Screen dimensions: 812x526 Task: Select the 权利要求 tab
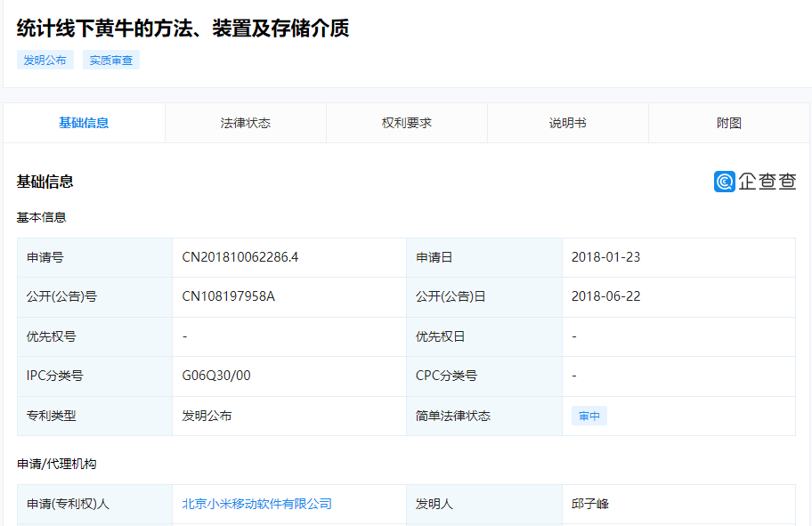point(407,123)
